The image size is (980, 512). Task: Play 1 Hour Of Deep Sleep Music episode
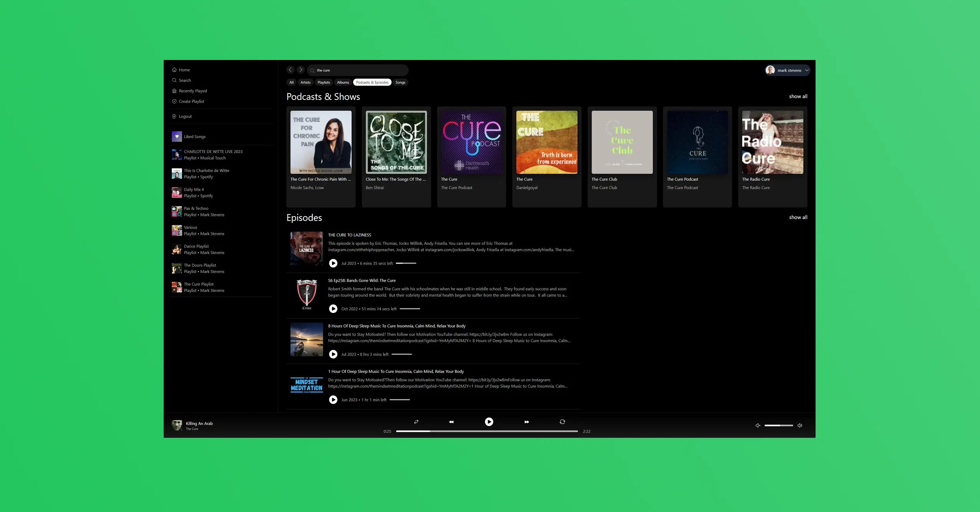[x=333, y=400]
